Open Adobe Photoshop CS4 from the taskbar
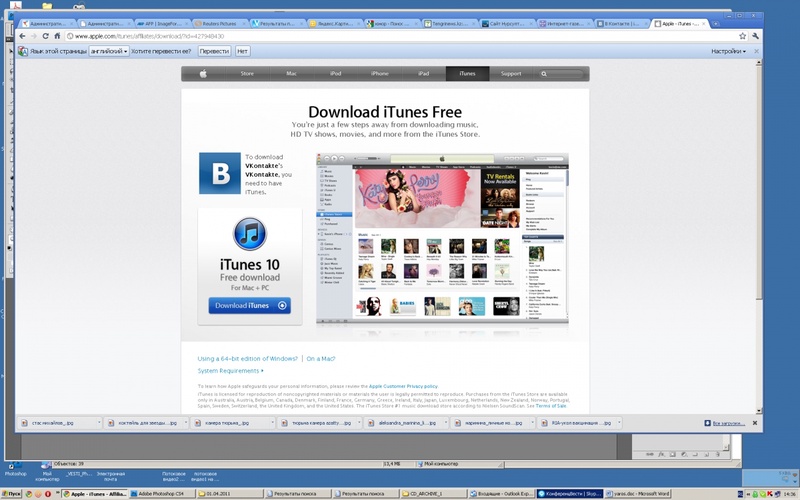The height and width of the screenshot is (500, 800). tap(159, 494)
